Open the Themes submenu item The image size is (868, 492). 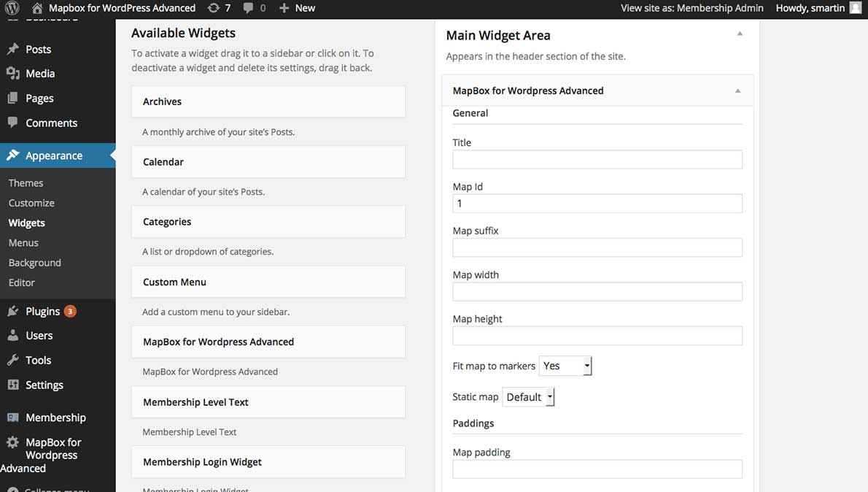click(26, 183)
